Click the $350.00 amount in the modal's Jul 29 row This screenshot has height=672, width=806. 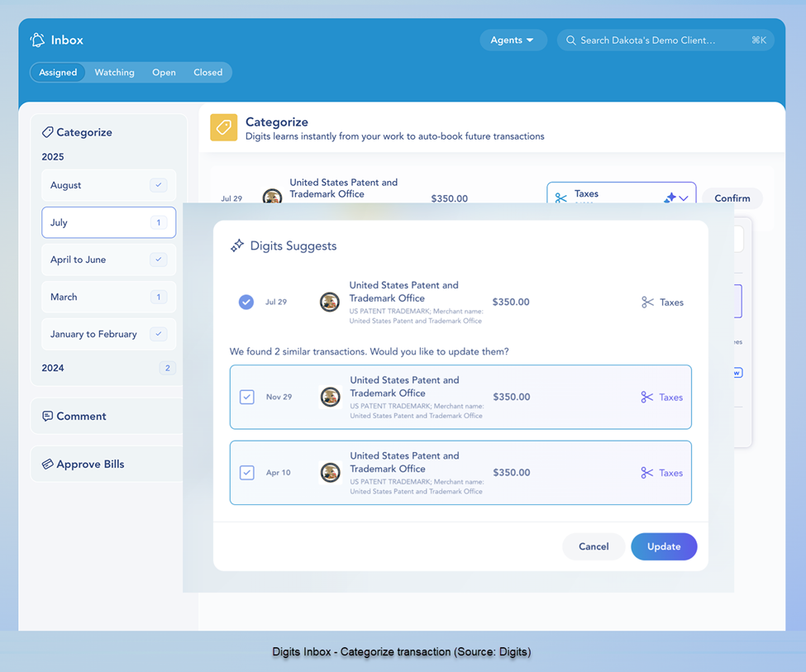click(511, 302)
